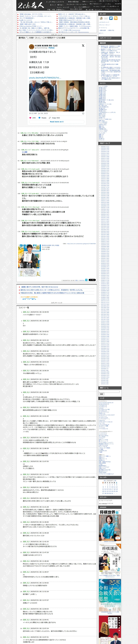This screenshot has width=138, height=644.
Task: Open 【画像】親ガチャSSRの子供 related link
Action: coord(39,287)
